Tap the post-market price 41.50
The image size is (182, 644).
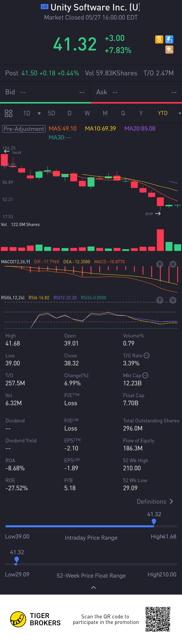pyautogui.click(x=29, y=73)
